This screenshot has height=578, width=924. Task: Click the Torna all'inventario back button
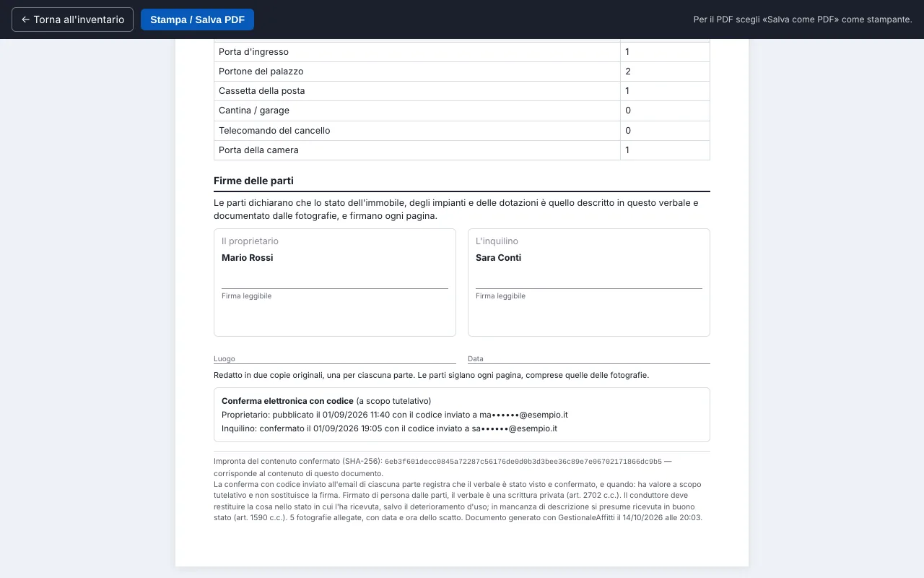pos(72,20)
